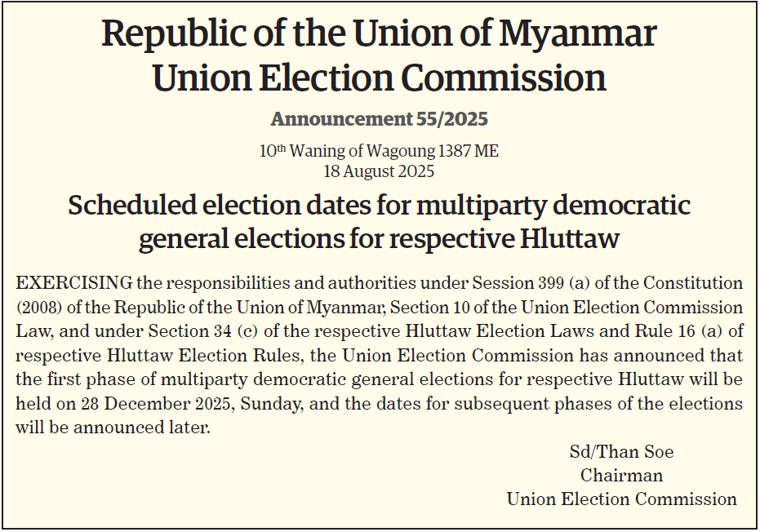760x532 pixels.
Task: Click the "Republic of the Union of Myanmar" title
Action: coord(379,34)
